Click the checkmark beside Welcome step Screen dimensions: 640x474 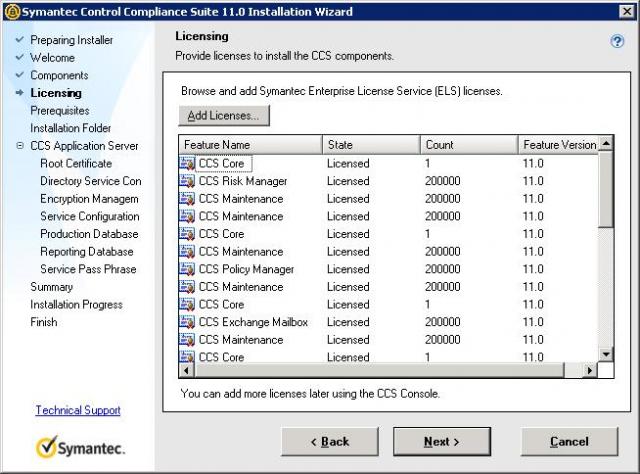pos(19,57)
